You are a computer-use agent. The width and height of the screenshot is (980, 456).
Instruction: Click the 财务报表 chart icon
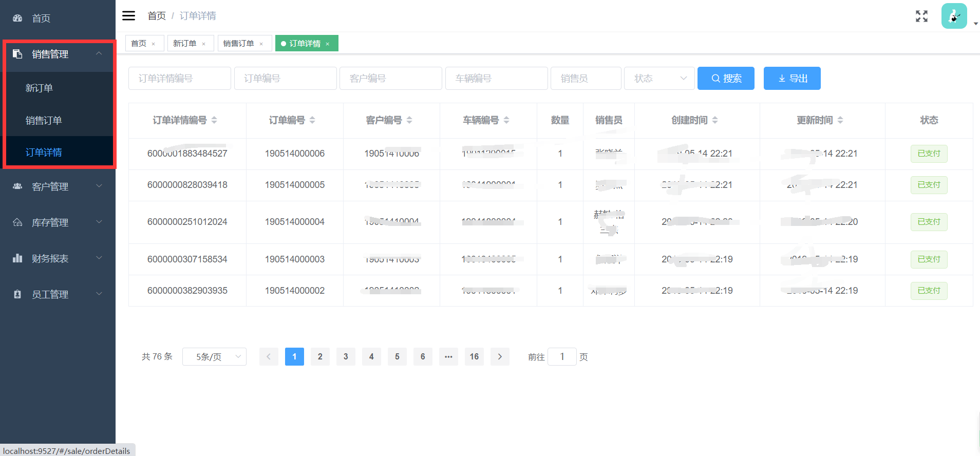click(17, 258)
